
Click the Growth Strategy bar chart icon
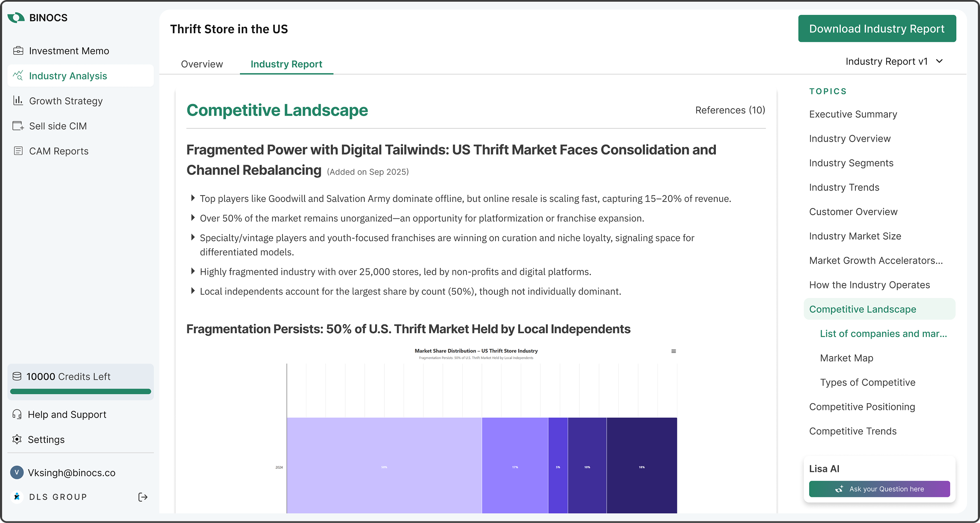point(18,101)
